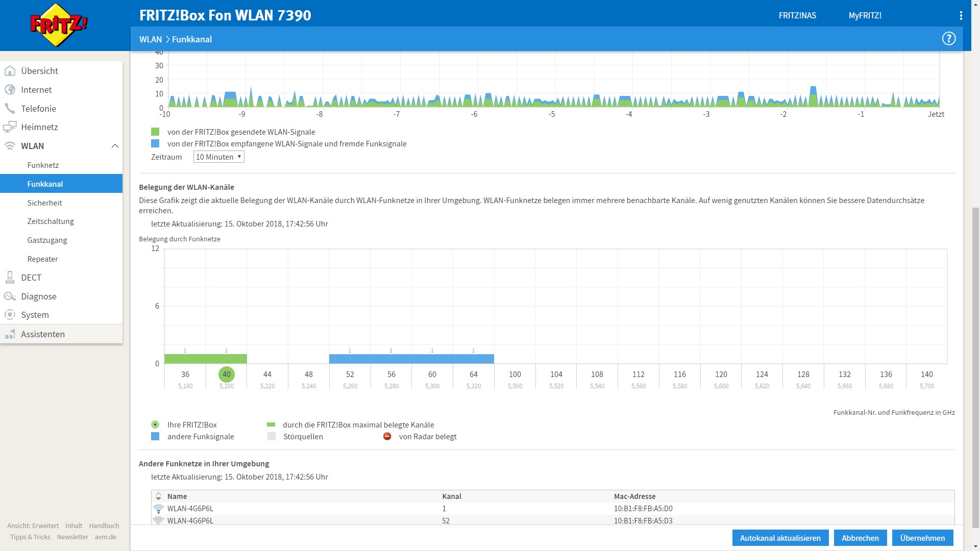Sort the table by Name arrows
Image resolution: width=980 pixels, height=551 pixels.
click(158, 496)
